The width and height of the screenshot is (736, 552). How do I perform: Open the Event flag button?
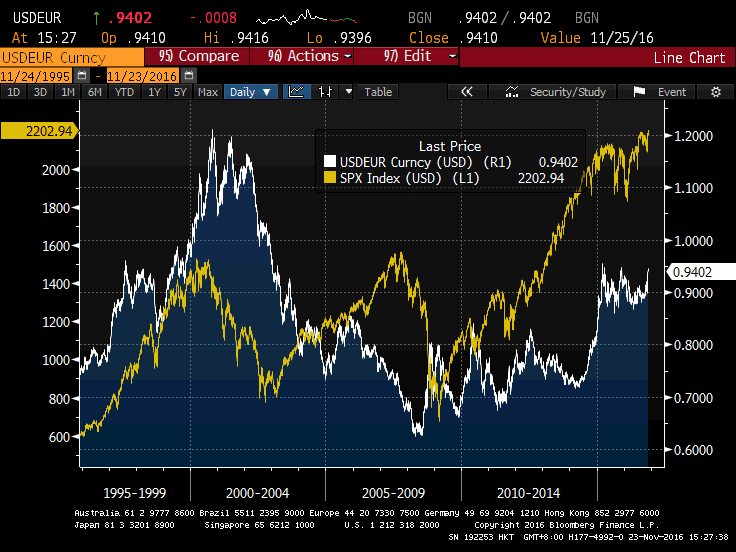[x=657, y=92]
